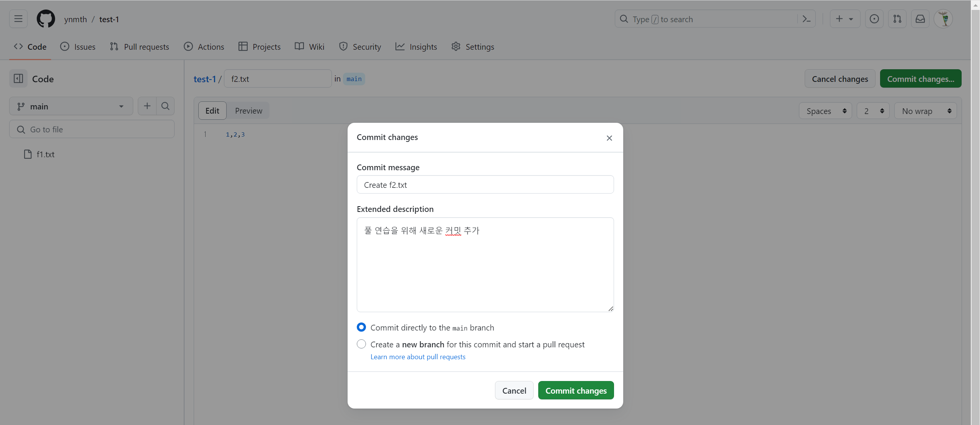Screen dimensions: 980x425
Task: Select commit directly to main branch
Action: [x=361, y=327]
